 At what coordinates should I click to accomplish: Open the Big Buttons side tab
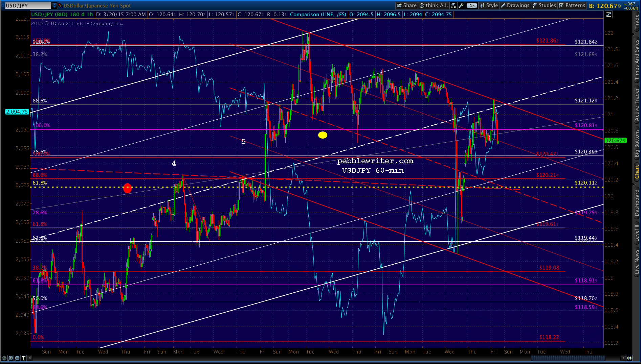(x=637, y=143)
